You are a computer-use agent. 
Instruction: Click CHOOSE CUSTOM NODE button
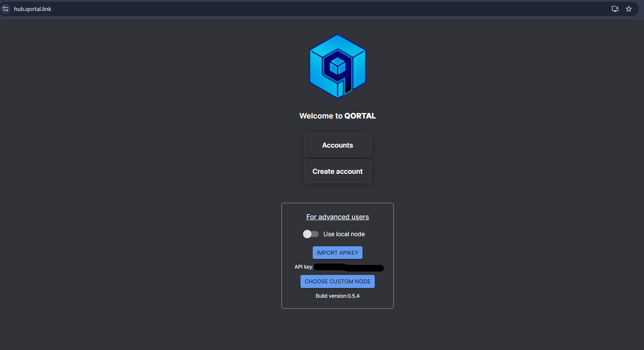tap(338, 281)
